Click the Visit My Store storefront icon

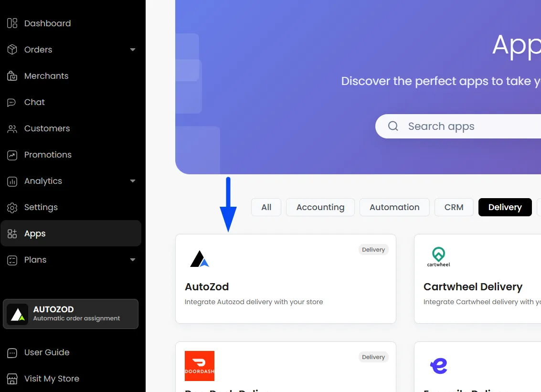12,379
